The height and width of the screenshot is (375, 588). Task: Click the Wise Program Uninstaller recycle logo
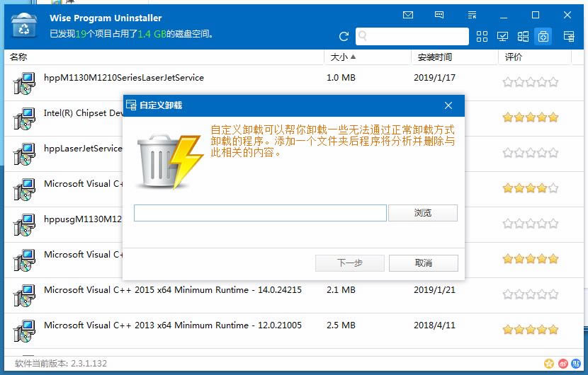tap(23, 25)
